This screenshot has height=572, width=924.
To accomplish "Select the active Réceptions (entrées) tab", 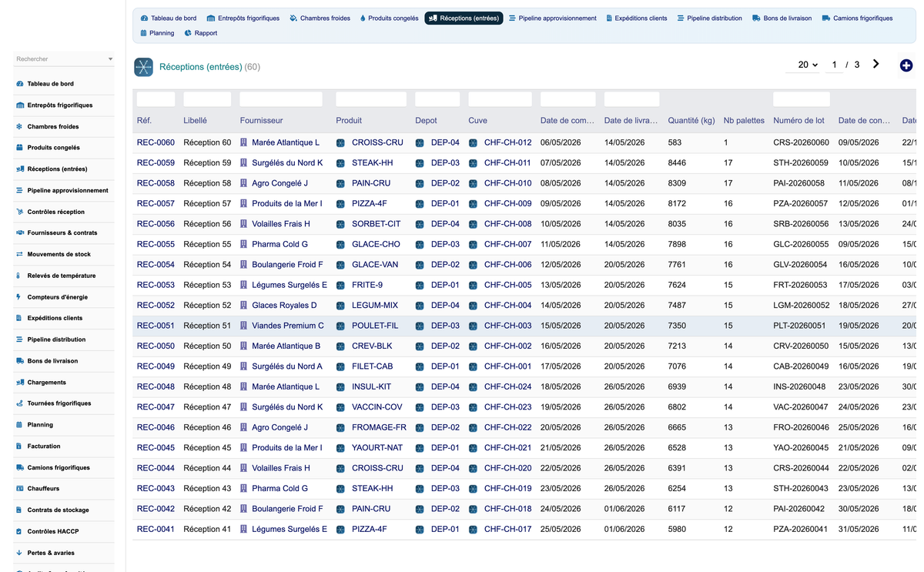I will point(464,18).
